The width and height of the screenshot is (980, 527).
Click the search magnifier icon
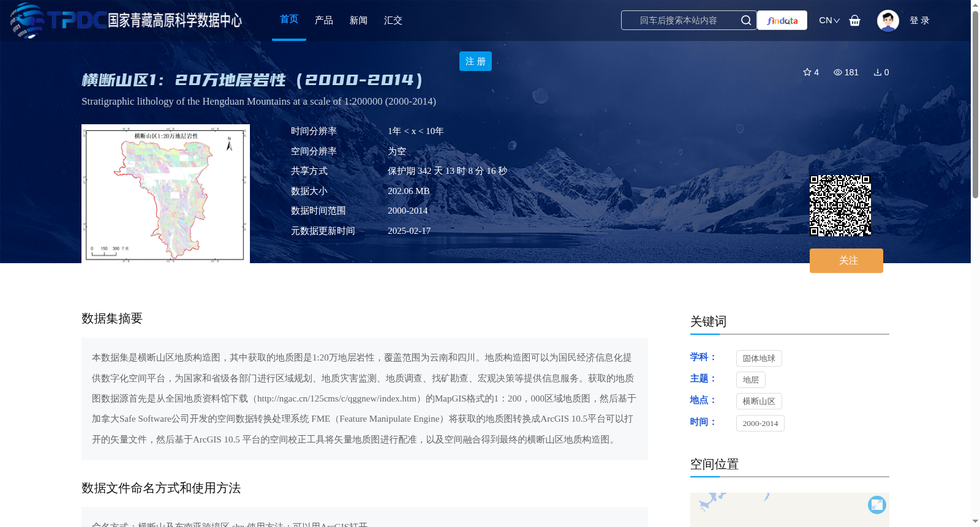(x=746, y=20)
